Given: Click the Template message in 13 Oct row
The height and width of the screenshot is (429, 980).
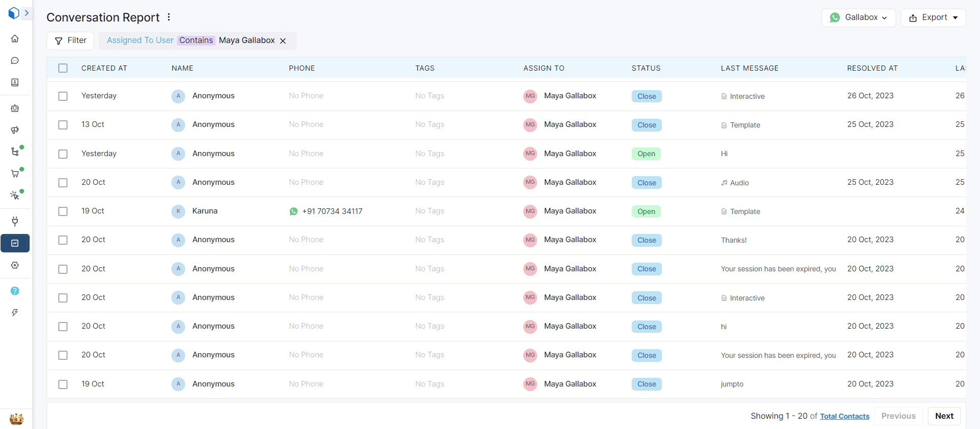Looking at the screenshot, I should (741, 125).
